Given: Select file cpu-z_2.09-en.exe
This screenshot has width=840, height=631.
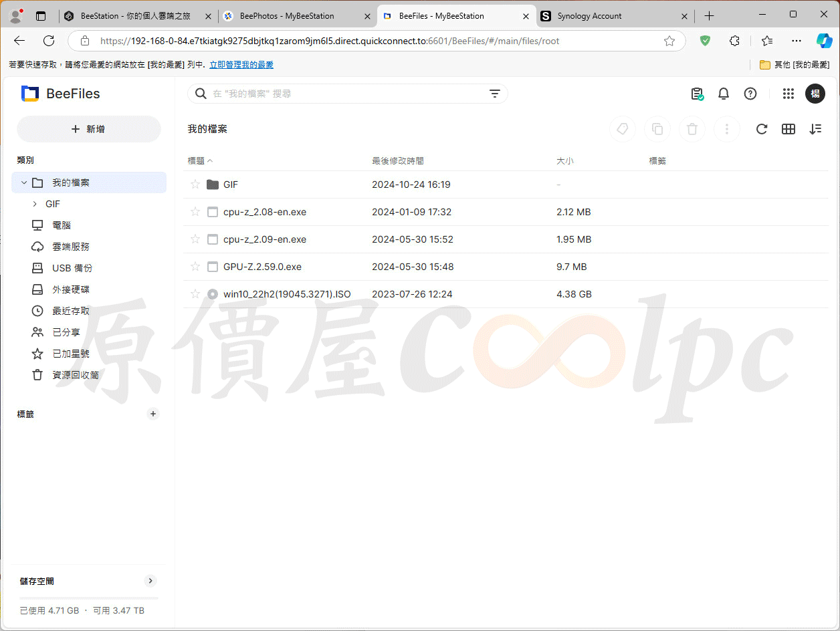Looking at the screenshot, I should [506, 239].
